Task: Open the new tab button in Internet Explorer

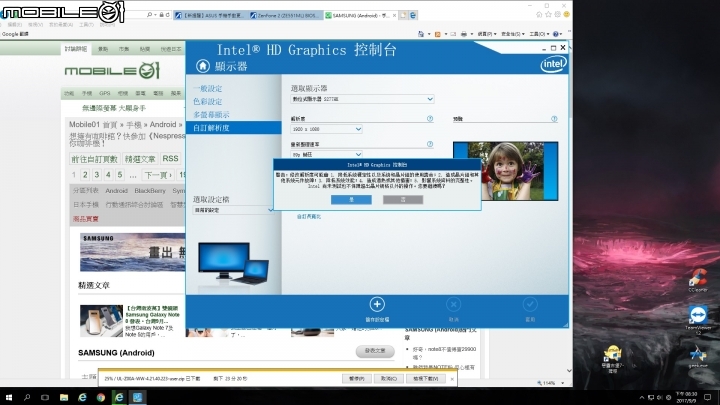Action: click(403, 15)
